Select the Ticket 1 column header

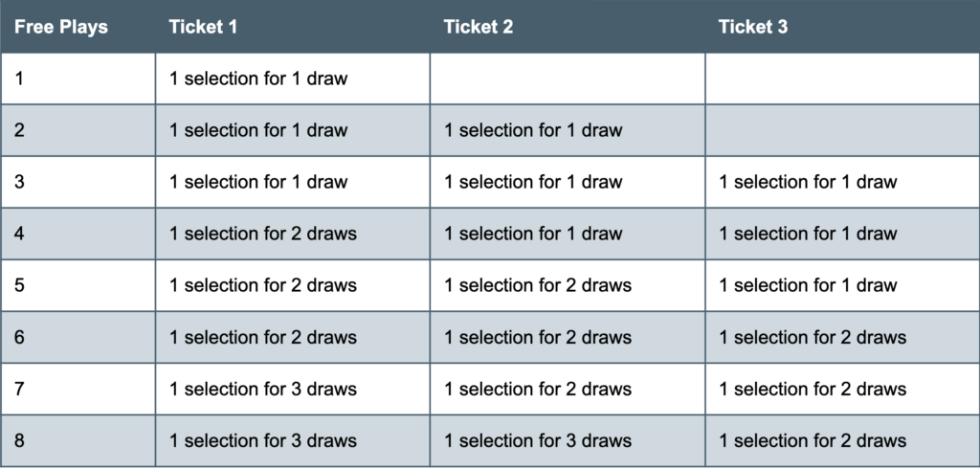(x=293, y=27)
